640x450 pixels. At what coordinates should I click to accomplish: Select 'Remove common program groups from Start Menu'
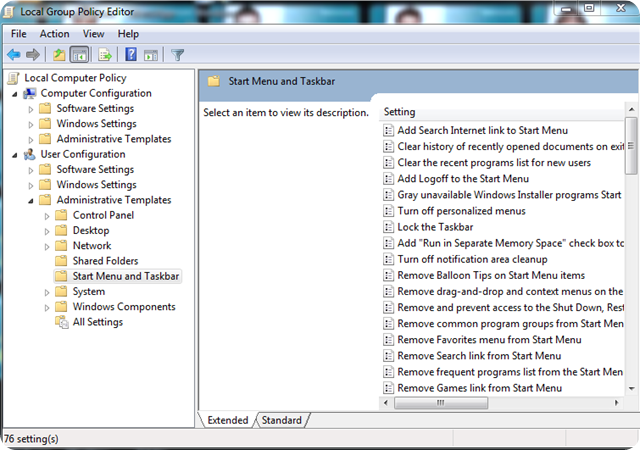point(511,323)
